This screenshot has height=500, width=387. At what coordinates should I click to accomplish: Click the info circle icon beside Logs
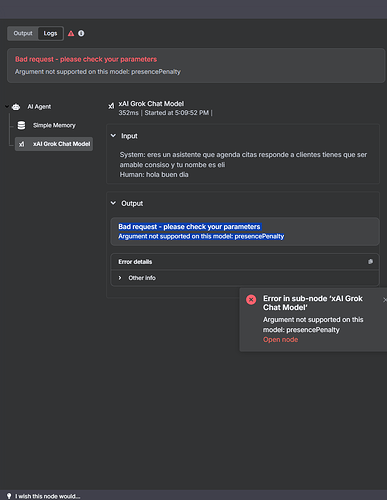(81, 33)
